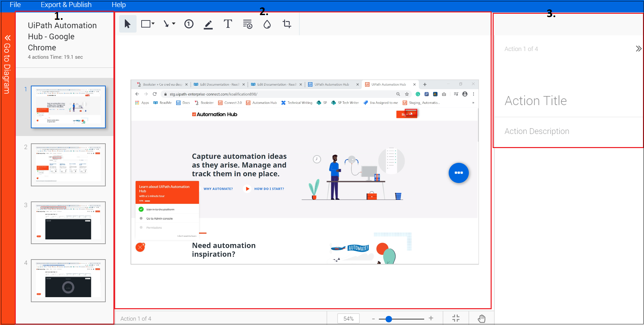The width and height of the screenshot is (644, 325).
Task: Select the Text tool
Action: click(228, 24)
